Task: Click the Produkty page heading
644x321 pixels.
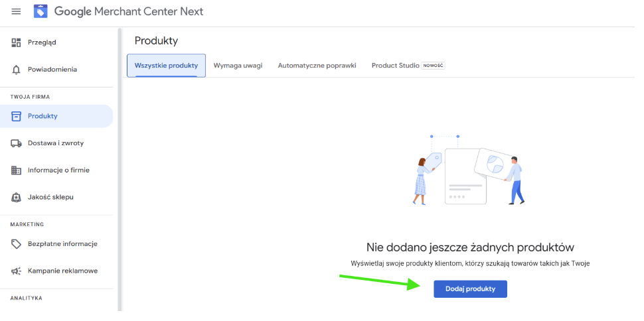Action: click(156, 41)
